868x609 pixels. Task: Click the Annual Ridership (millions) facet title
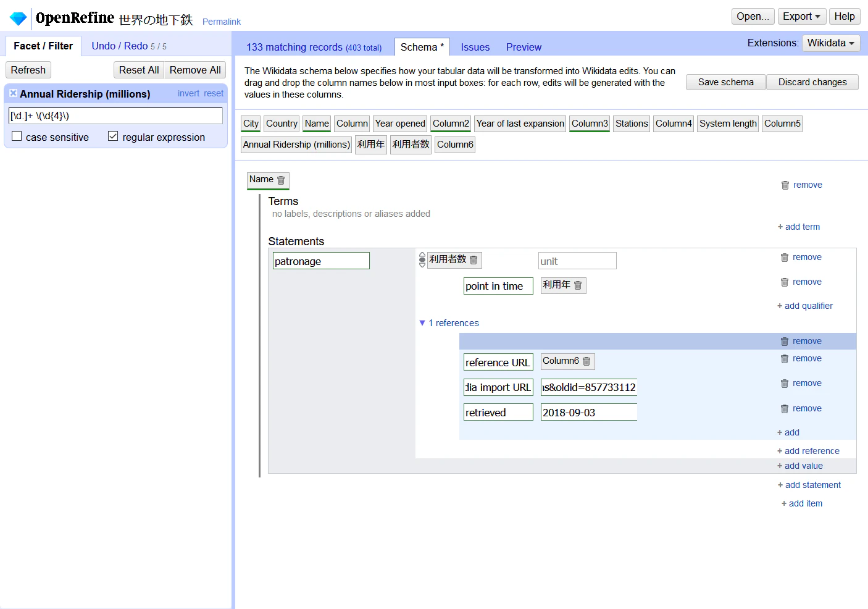tap(85, 94)
